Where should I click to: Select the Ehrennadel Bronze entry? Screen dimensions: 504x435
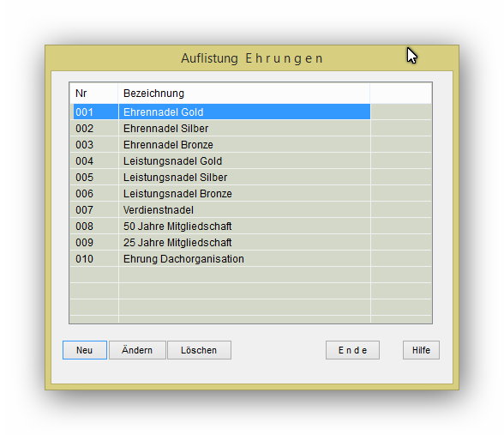[x=222, y=145]
